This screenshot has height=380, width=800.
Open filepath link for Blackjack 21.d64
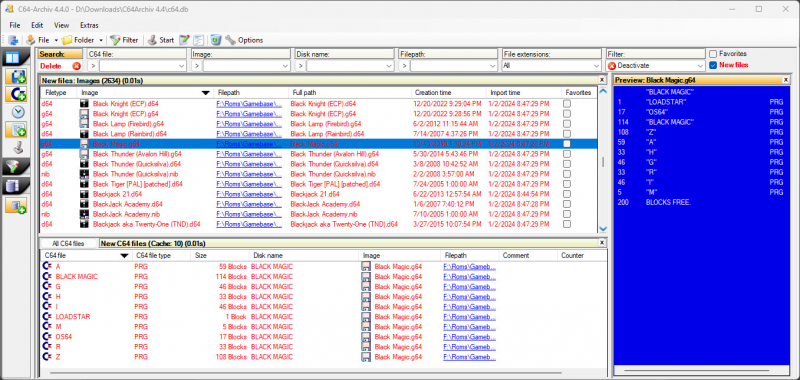249,194
